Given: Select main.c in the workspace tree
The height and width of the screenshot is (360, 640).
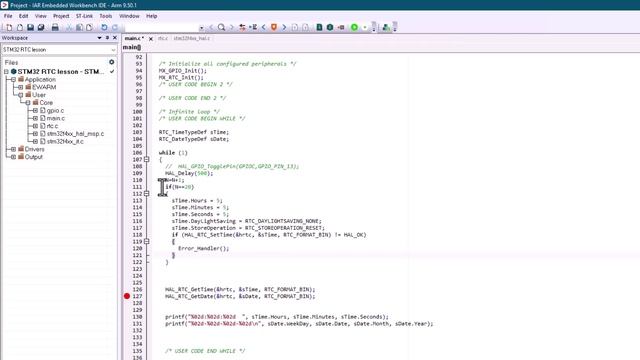Looking at the screenshot, I should [x=56, y=118].
